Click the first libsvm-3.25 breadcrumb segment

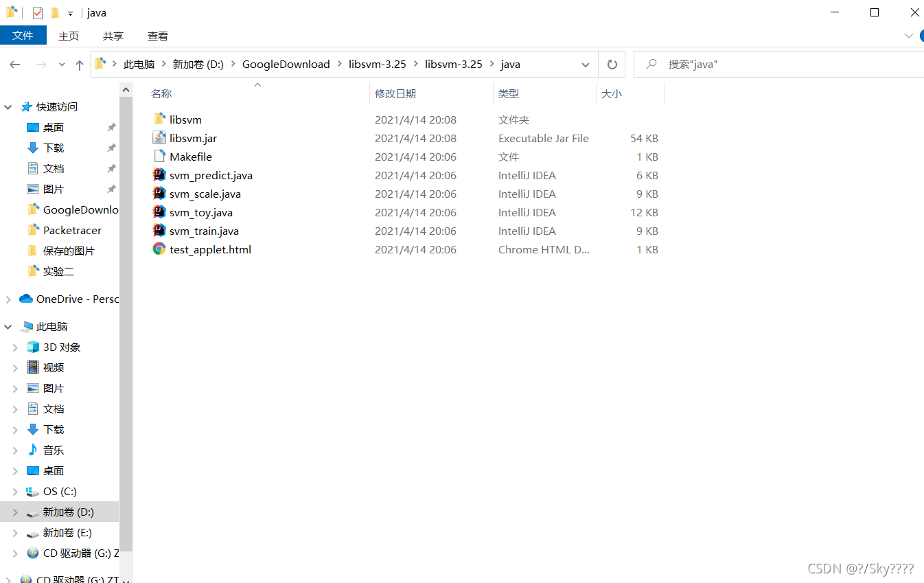pyautogui.click(x=378, y=65)
